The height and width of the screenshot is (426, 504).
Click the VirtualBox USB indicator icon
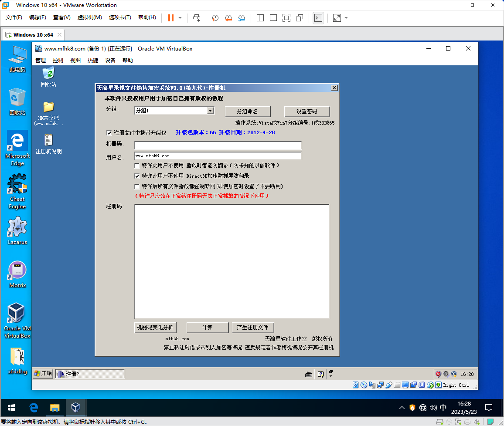(x=389, y=385)
